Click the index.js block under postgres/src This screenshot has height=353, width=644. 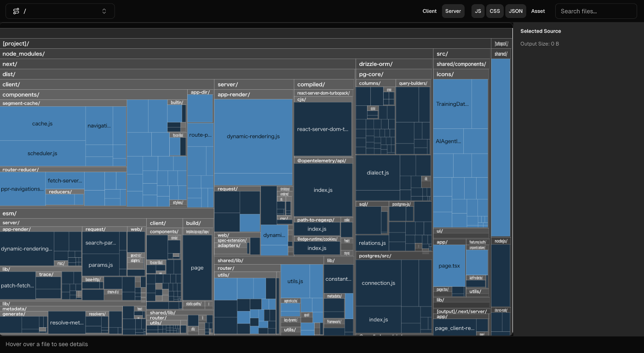[379, 319]
